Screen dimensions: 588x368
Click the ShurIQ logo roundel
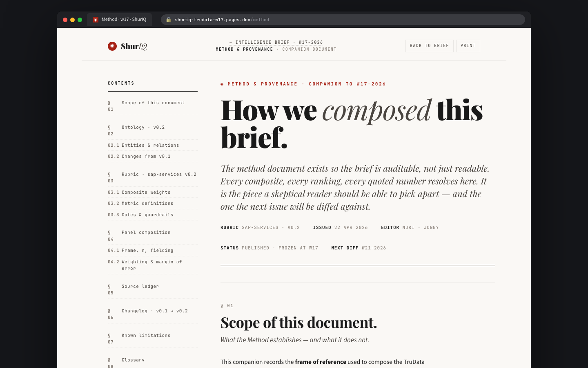(x=112, y=46)
